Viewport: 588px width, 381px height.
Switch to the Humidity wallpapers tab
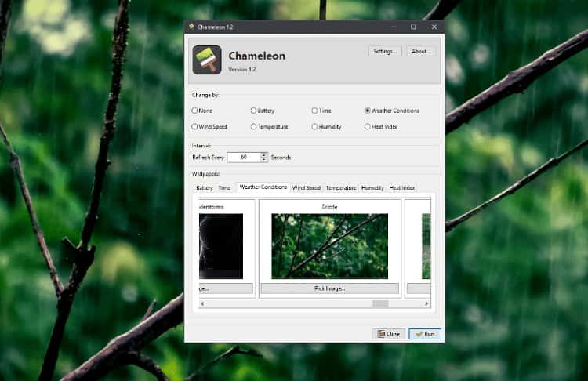tap(372, 188)
